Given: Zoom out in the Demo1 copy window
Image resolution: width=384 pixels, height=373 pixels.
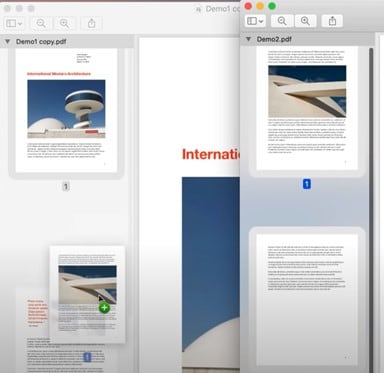Looking at the screenshot, I should pyautogui.click(x=41, y=23).
